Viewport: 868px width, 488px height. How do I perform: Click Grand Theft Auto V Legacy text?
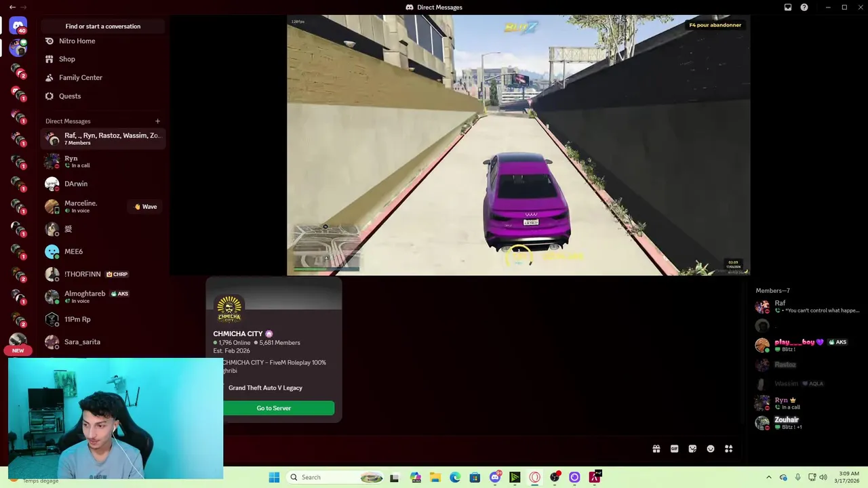[x=265, y=388]
